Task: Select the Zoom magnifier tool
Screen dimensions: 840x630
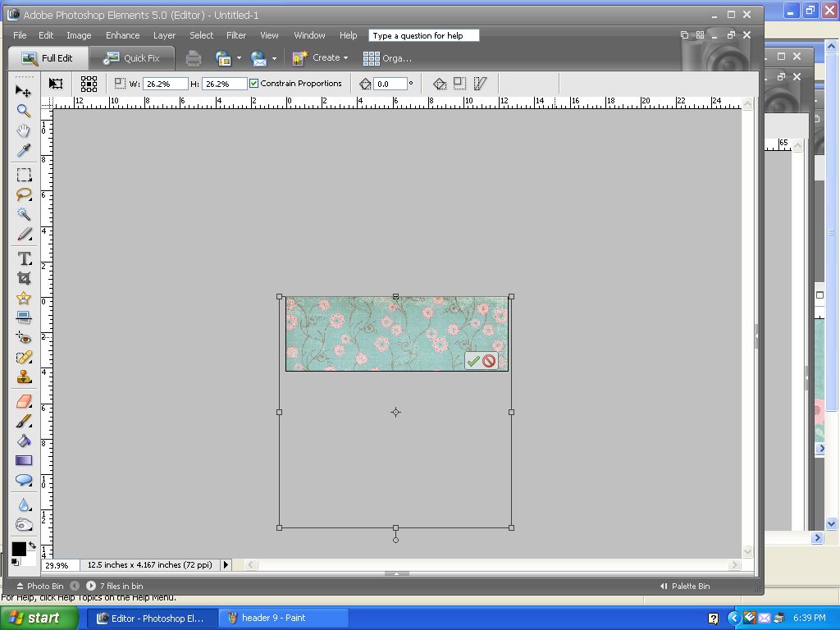Action: [x=23, y=111]
